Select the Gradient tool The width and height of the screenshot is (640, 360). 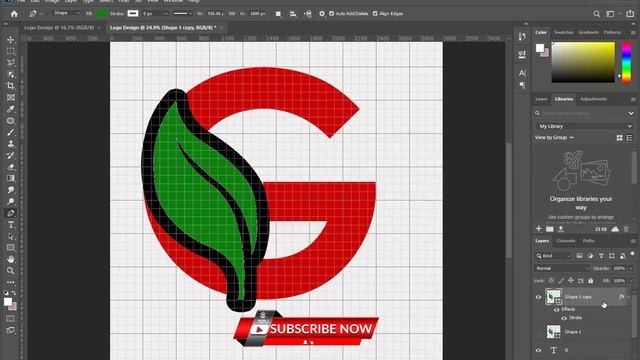coord(11,178)
